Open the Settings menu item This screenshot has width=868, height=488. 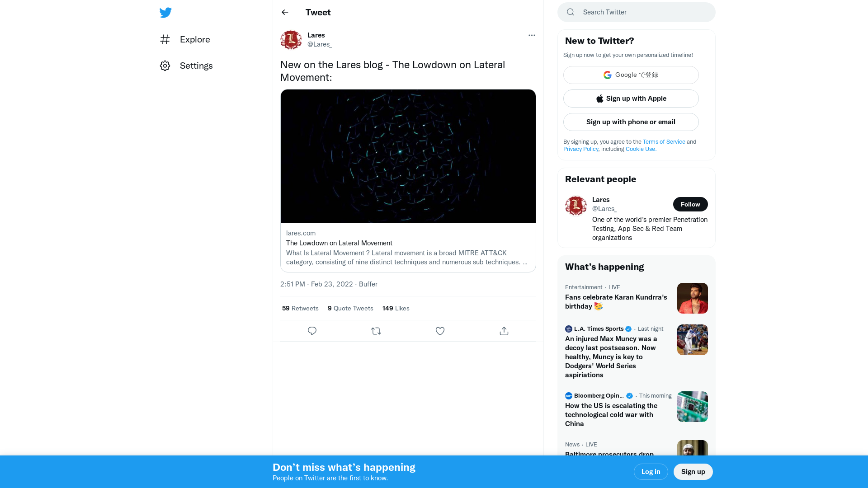click(x=186, y=66)
